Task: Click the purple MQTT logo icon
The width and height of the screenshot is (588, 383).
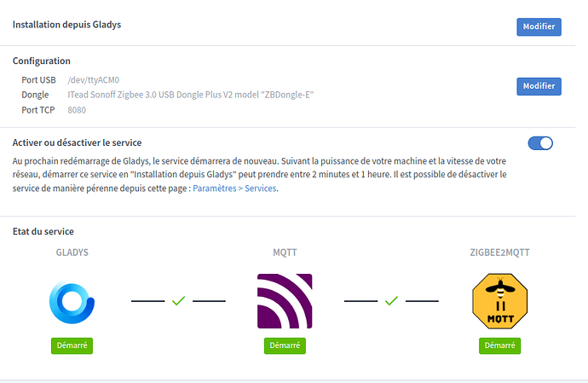Action: (x=285, y=300)
